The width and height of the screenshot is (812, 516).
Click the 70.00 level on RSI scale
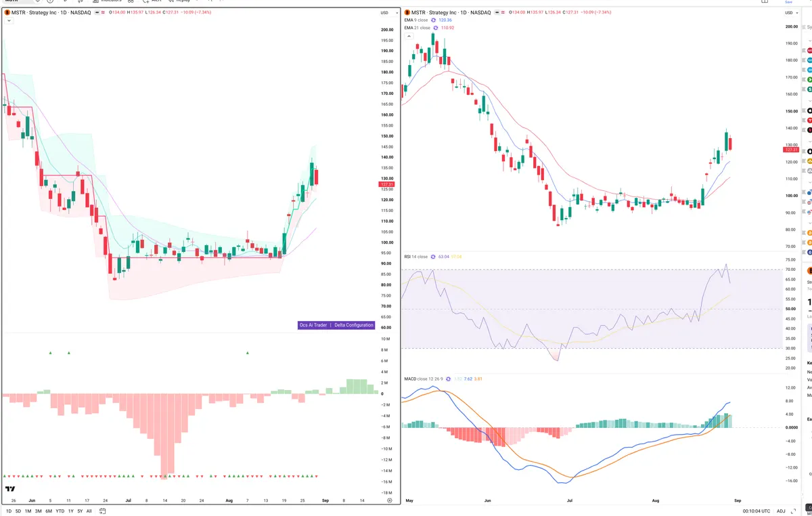point(790,270)
